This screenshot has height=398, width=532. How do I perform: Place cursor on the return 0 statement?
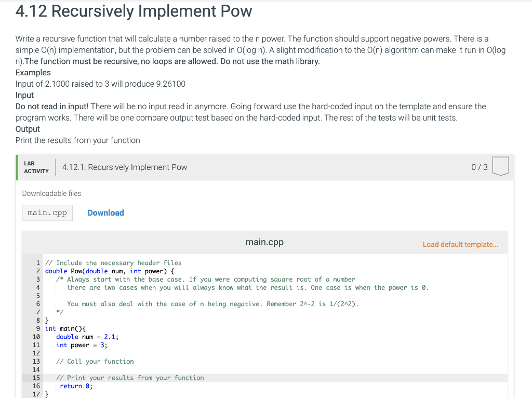point(77,386)
